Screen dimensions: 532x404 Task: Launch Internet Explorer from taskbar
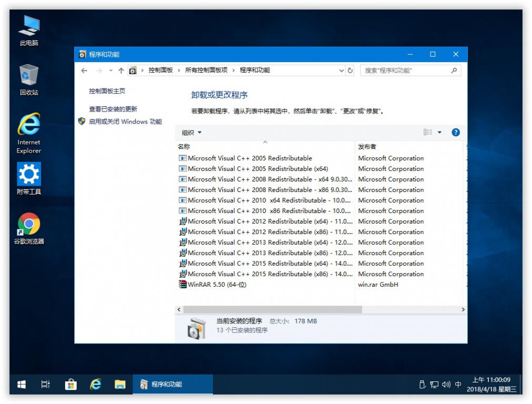click(95, 385)
